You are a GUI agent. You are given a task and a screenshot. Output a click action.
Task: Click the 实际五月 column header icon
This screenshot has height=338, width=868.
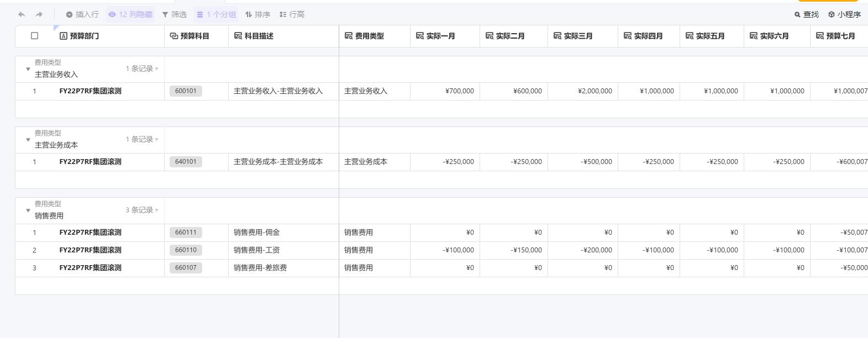(x=690, y=36)
